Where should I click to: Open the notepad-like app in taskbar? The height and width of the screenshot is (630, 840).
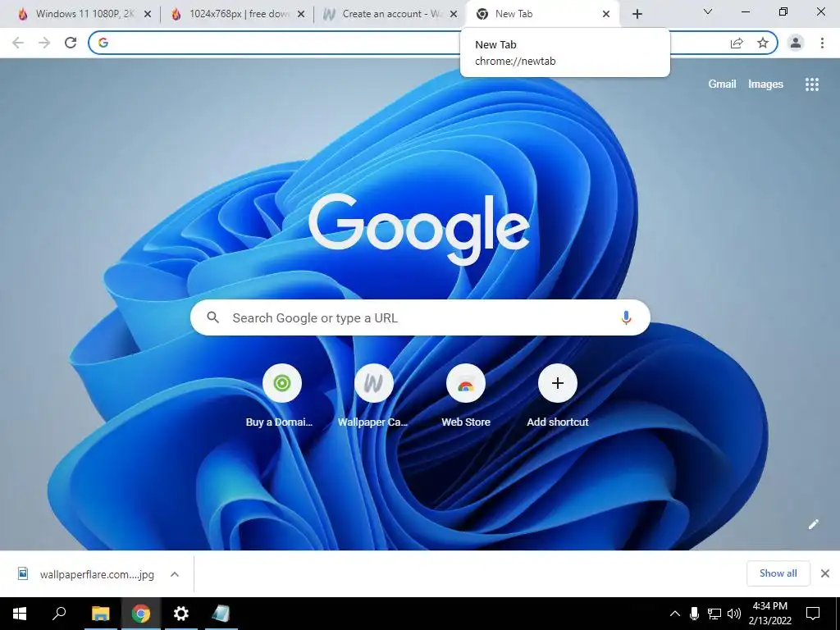click(221, 614)
